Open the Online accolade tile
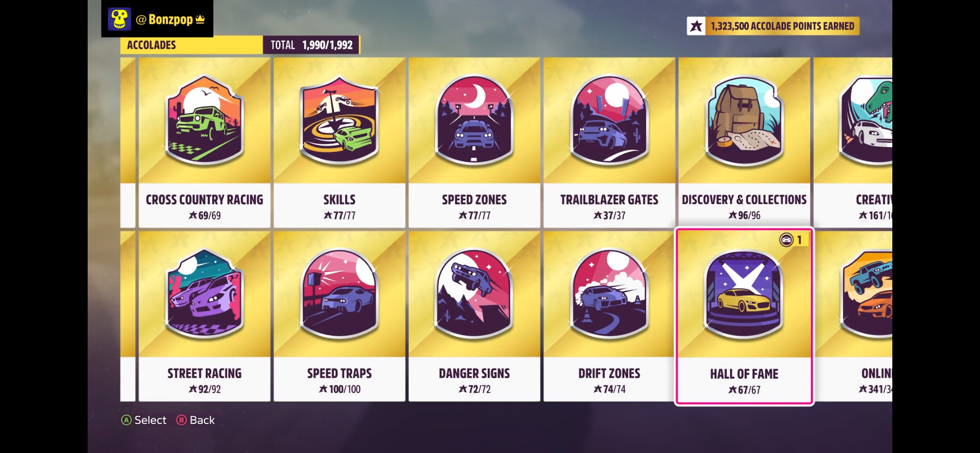 tap(853, 316)
